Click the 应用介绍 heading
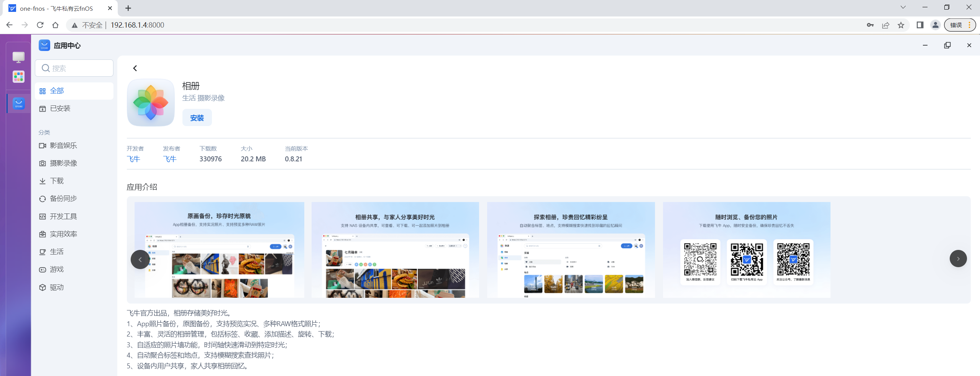980x376 pixels. coord(142,187)
